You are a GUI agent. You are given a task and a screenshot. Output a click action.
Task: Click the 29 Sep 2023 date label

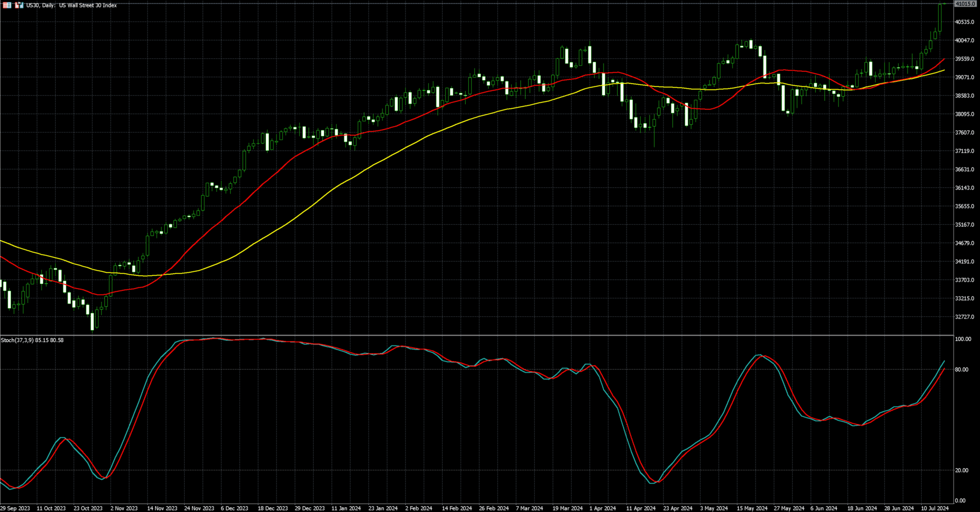16,508
